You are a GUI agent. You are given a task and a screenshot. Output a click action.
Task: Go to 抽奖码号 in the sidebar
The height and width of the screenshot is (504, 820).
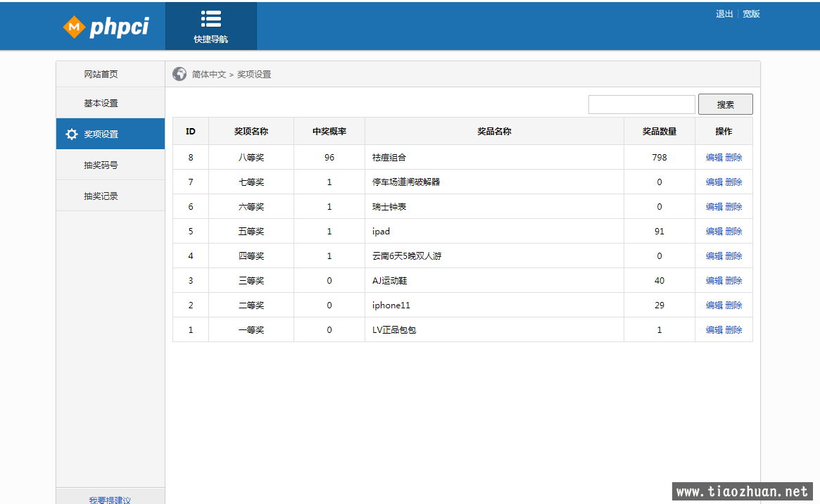111,165
